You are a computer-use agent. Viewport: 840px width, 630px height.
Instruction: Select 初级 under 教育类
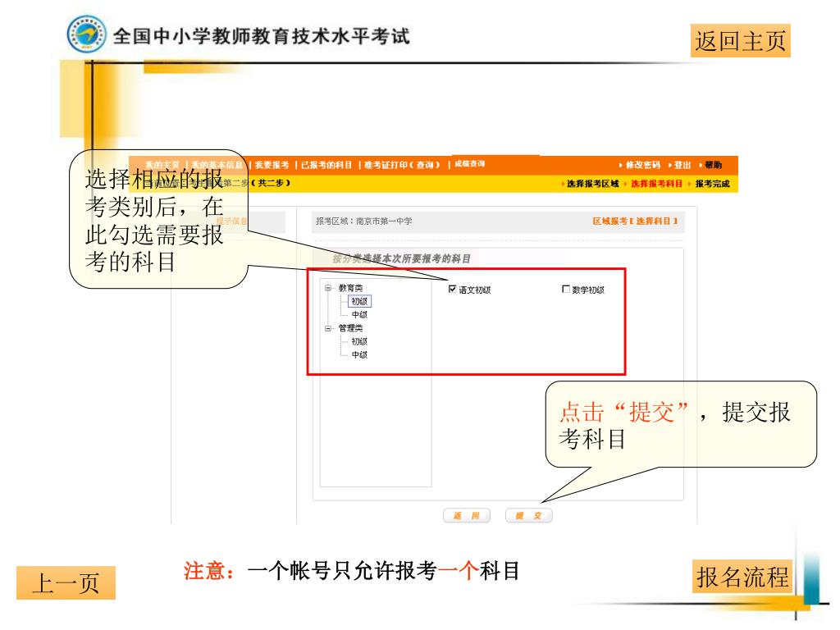359,302
